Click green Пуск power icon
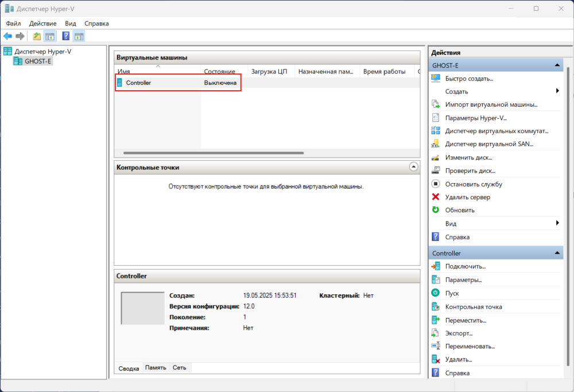Viewport: 574px width, 392px height. [x=436, y=293]
